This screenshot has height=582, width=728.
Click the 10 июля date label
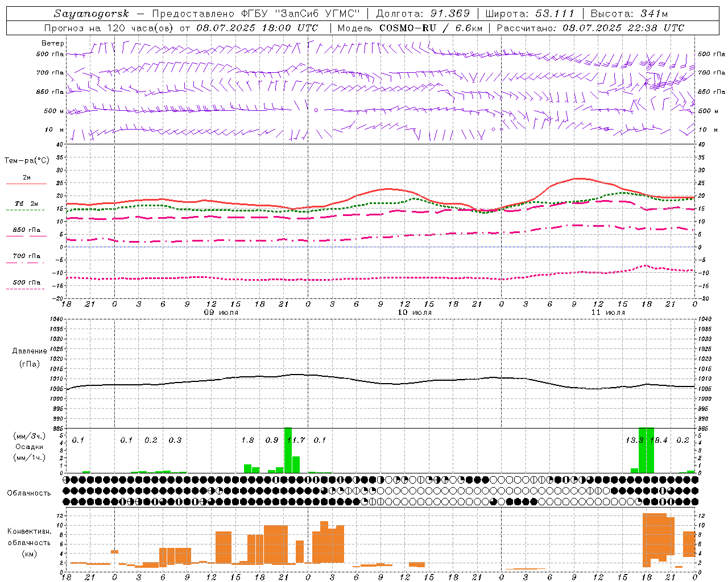(x=415, y=313)
